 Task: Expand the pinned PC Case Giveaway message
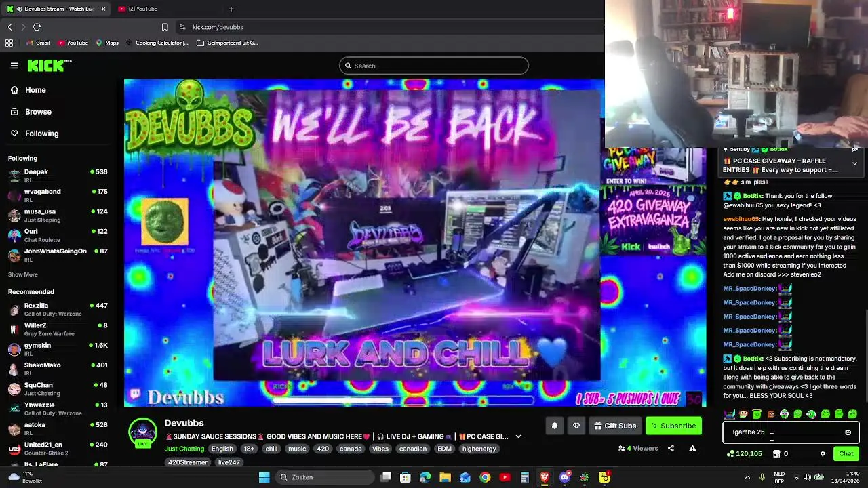pos(854,163)
